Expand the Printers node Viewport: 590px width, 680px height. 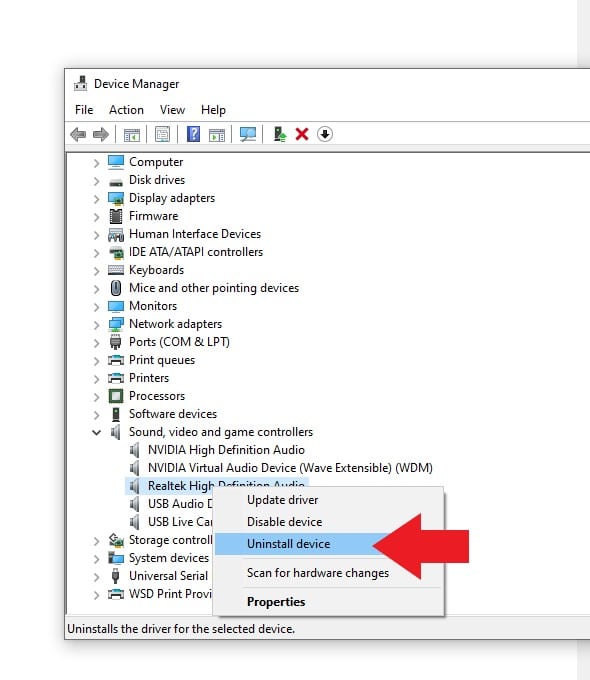point(96,379)
